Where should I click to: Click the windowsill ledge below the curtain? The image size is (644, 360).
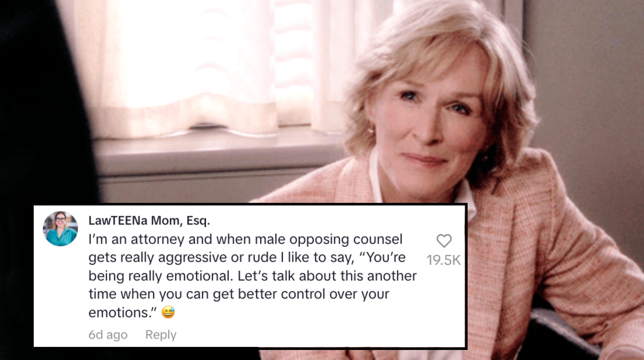[x=218, y=153]
